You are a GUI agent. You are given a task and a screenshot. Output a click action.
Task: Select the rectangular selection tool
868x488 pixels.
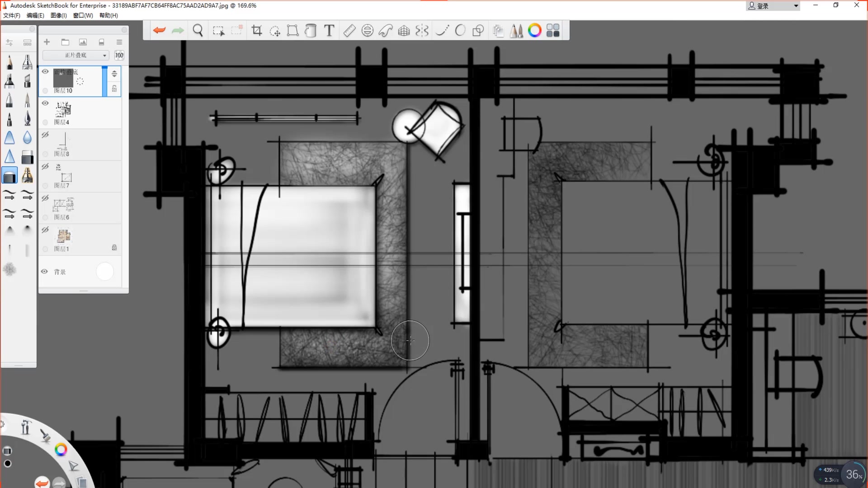click(x=218, y=30)
